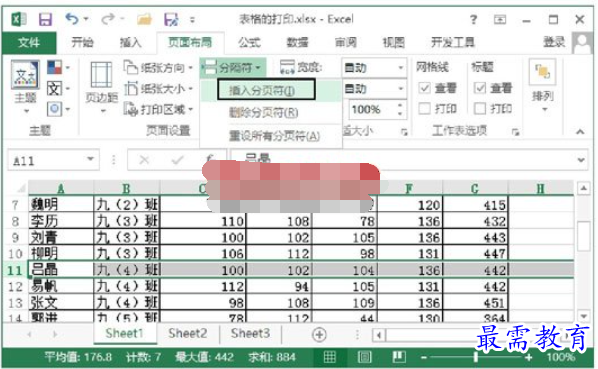The height and width of the screenshot is (369, 598).
Task: Switch to the Home (开始) tab
Action: 82,42
